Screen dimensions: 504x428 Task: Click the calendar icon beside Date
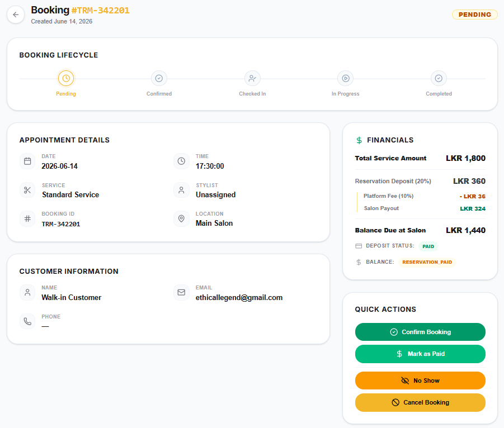click(27, 161)
